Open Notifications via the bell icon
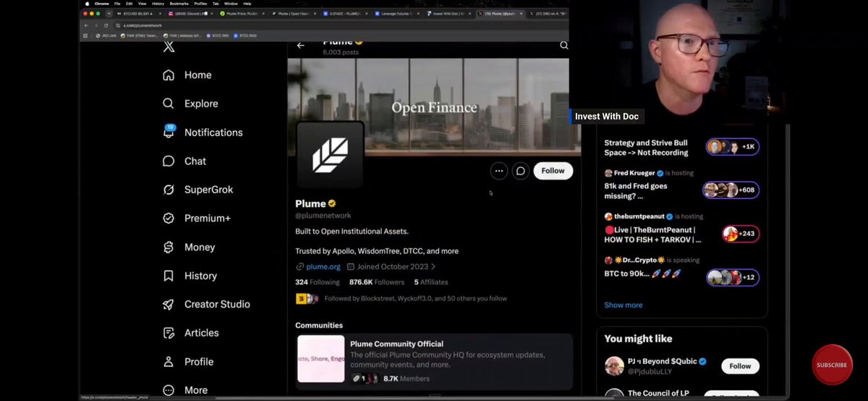 pyautogui.click(x=169, y=132)
